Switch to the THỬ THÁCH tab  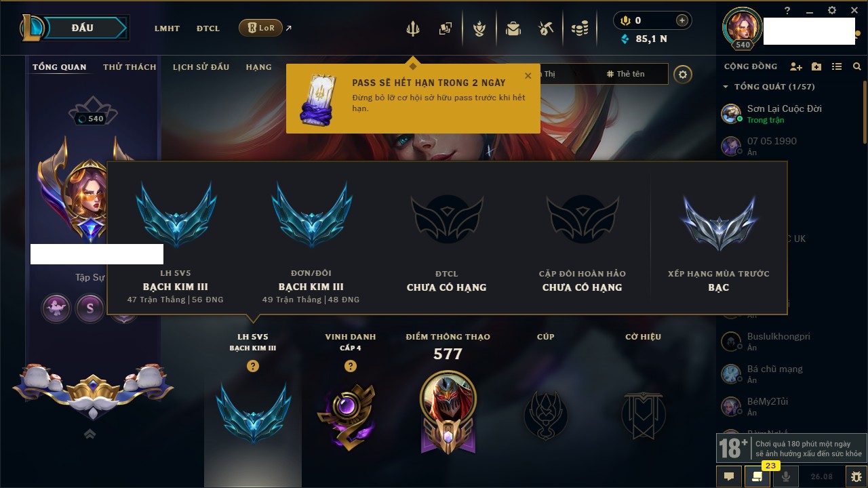pos(130,67)
